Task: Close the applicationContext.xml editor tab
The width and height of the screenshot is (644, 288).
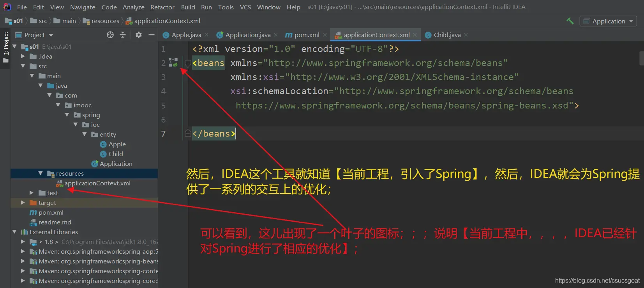Action: 415,35
